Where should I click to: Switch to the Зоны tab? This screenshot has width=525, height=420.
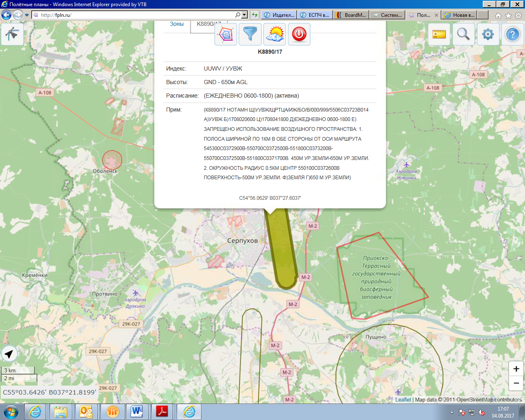pyautogui.click(x=177, y=24)
